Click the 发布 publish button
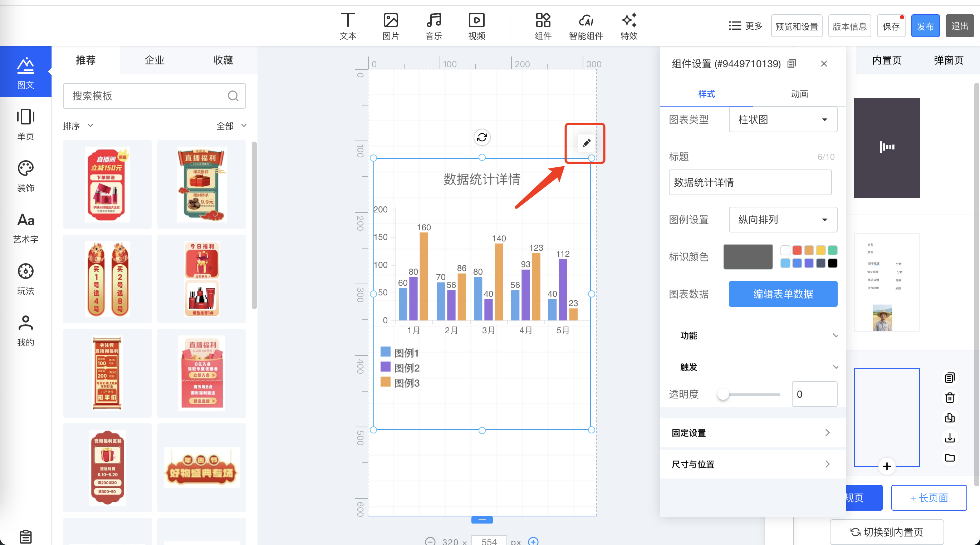Viewport: 980px width, 545px height. point(925,26)
